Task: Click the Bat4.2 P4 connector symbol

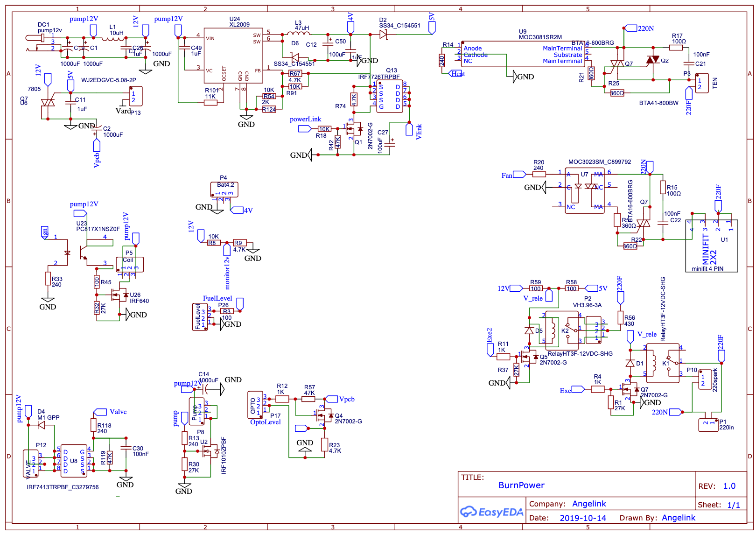Action: coord(224,189)
